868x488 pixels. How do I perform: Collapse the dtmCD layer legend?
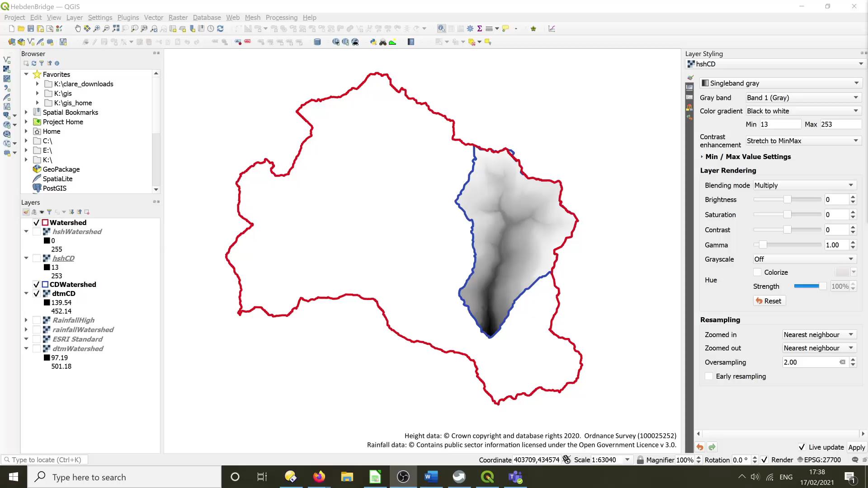[x=26, y=293]
